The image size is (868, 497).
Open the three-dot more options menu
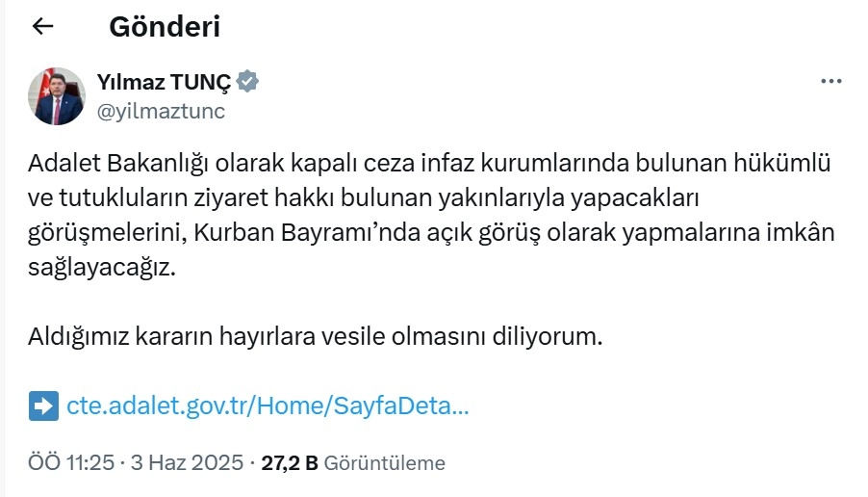point(830,82)
